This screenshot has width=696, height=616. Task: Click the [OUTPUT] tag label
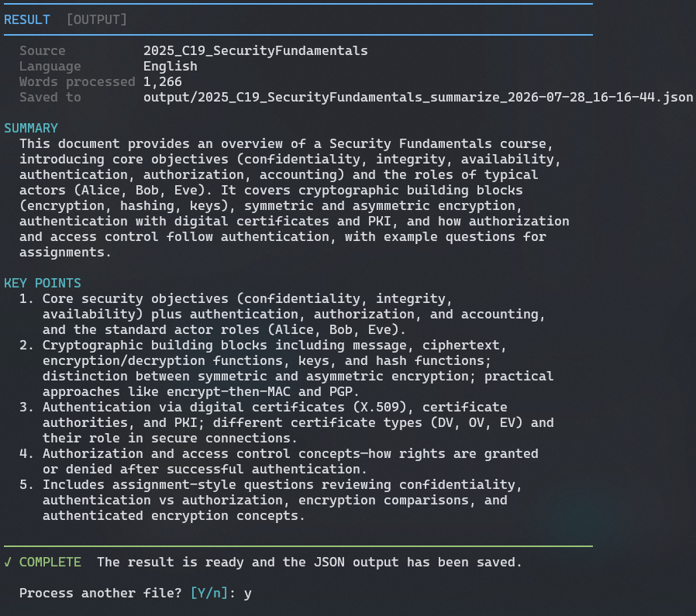97,20
